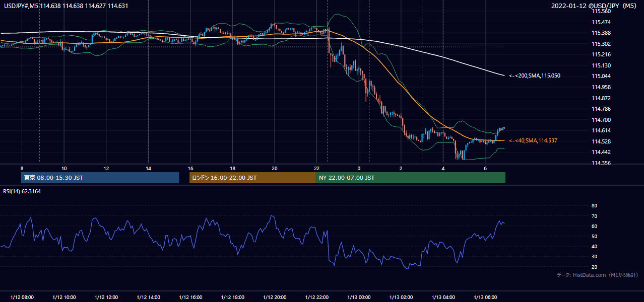Click price axis label 115.302
The width and height of the screenshot is (644, 302).
[601, 44]
